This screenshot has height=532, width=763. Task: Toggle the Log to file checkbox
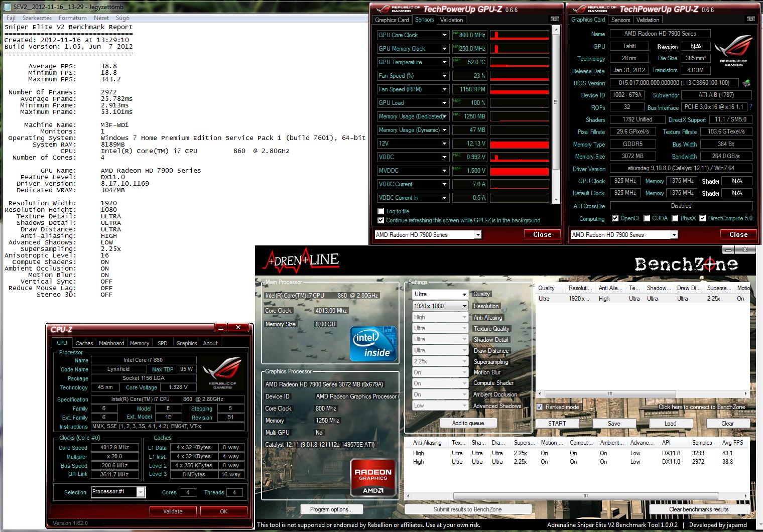point(381,211)
